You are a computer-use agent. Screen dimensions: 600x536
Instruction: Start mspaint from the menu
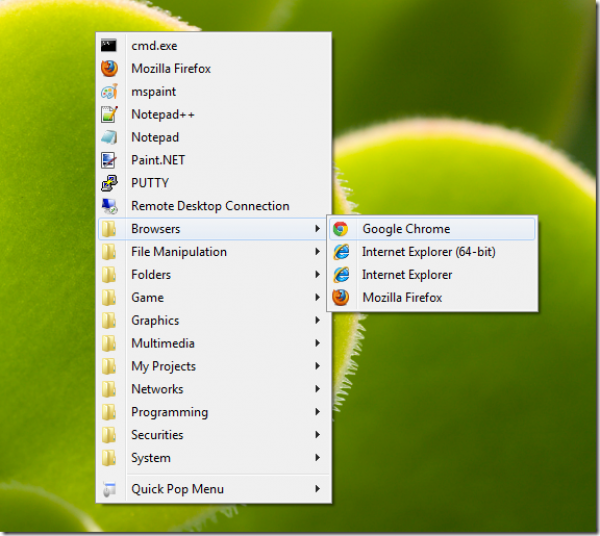(153, 92)
